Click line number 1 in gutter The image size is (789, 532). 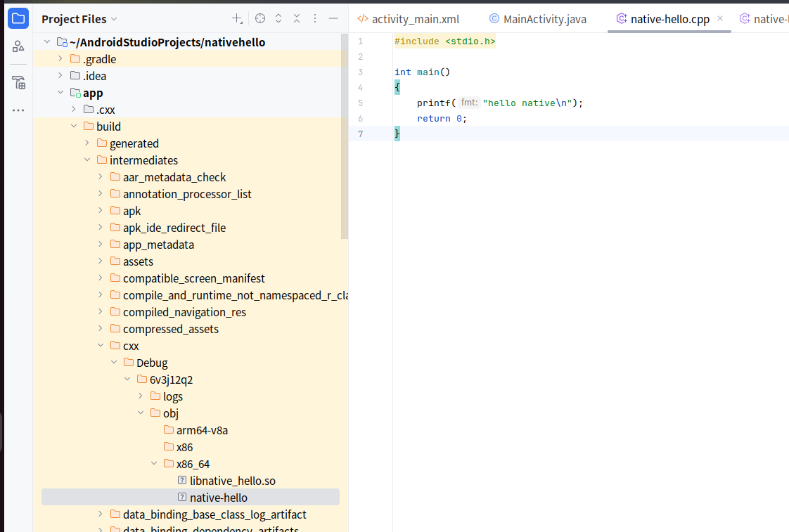[360, 41]
